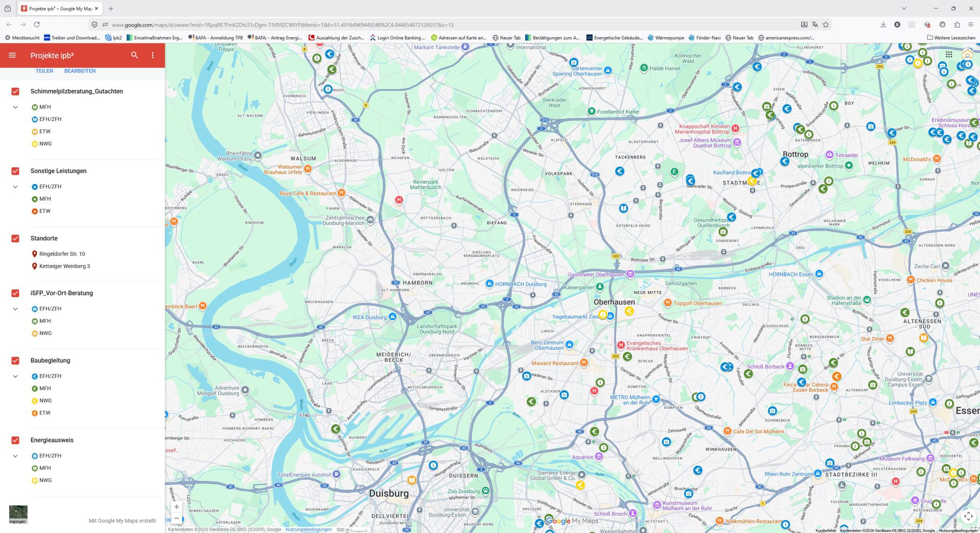Click the Café Del Sol Mülheim marker
The image size is (980, 533).
coord(727,431)
